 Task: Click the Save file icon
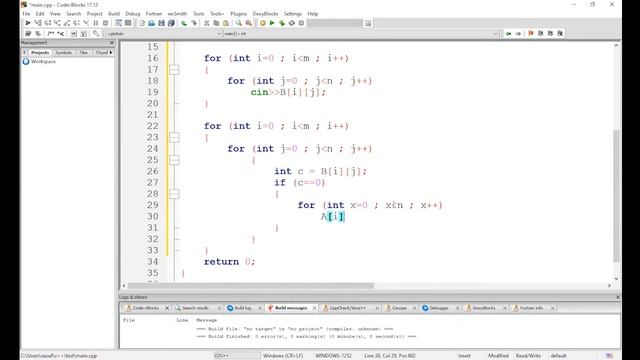pos(161,23)
